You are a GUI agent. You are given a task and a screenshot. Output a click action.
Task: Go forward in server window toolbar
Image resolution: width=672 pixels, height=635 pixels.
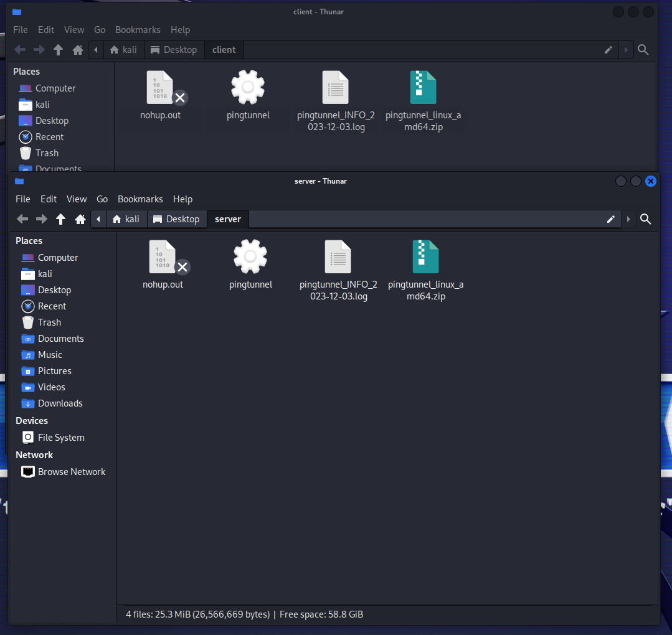coord(42,219)
